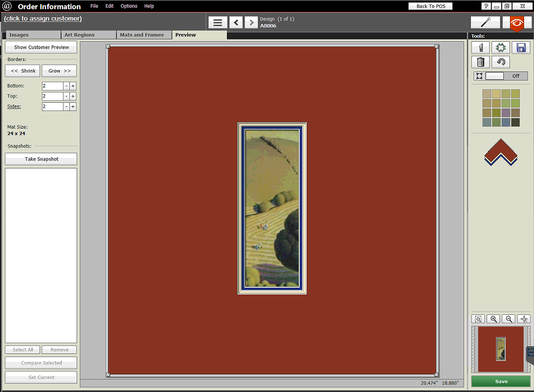Click the pan zoom icon with arrows
The image size is (534, 392).
point(524,319)
